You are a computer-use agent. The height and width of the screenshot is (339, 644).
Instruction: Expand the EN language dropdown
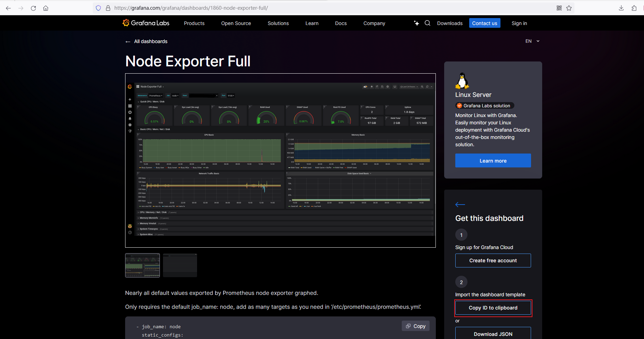(x=532, y=41)
